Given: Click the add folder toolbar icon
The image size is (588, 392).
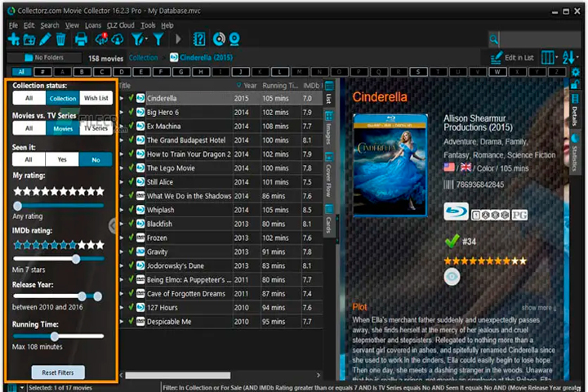Looking at the screenshot, I should pyautogui.click(x=29, y=39).
